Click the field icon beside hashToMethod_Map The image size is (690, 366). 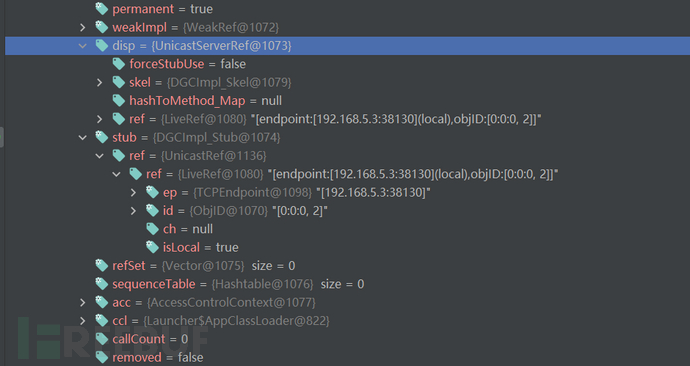118,100
